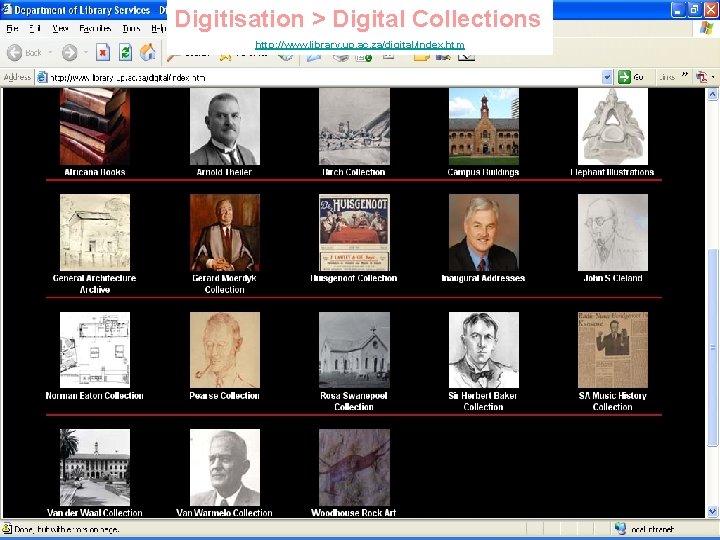720x540 pixels.
Task: Click the Inaugural Addresses text link
Action: (483, 278)
